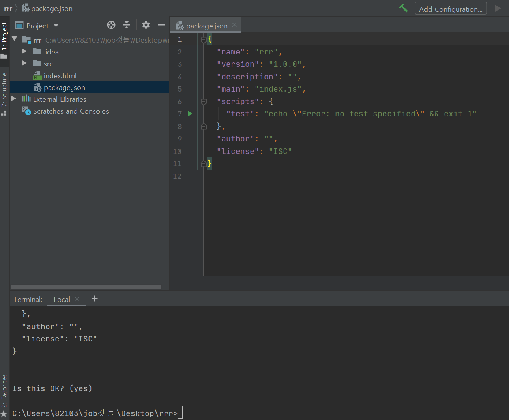Click the "name" key on line 2
The height and width of the screenshot is (420, 509).
coord(231,52)
